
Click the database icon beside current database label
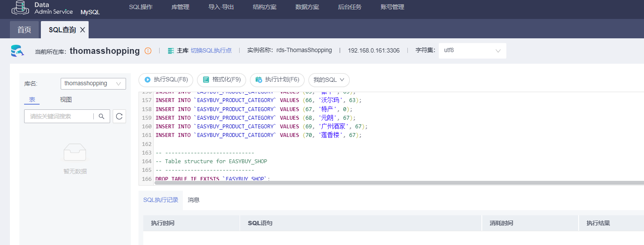click(17, 50)
